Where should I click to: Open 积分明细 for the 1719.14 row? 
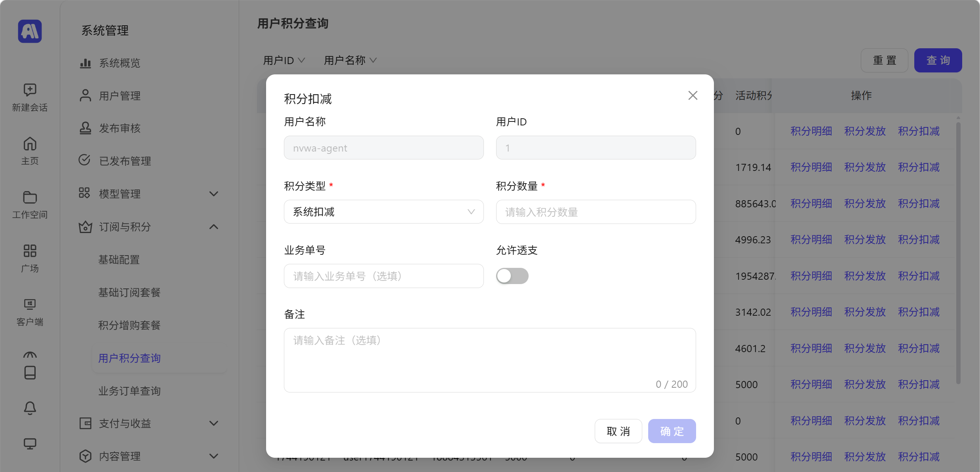tap(811, 167)
